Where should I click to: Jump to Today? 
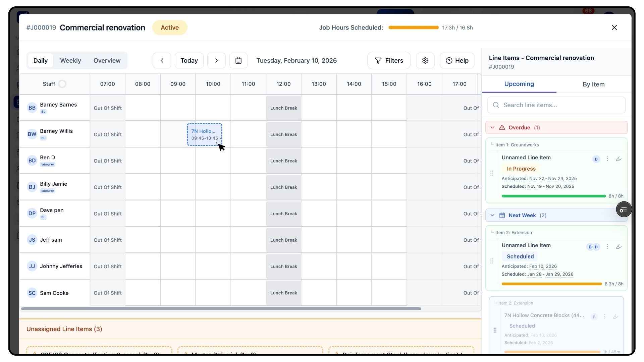pos(189,61)
